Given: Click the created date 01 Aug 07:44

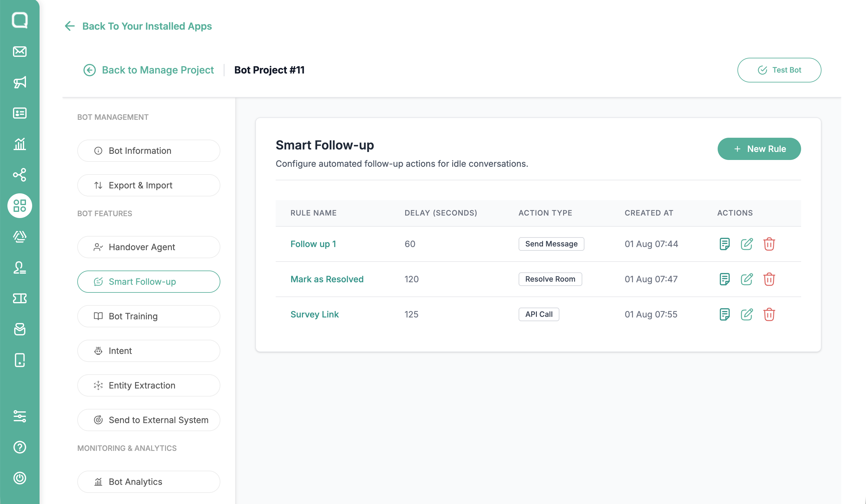Looking at the screenshot, I should coord(651,244).
